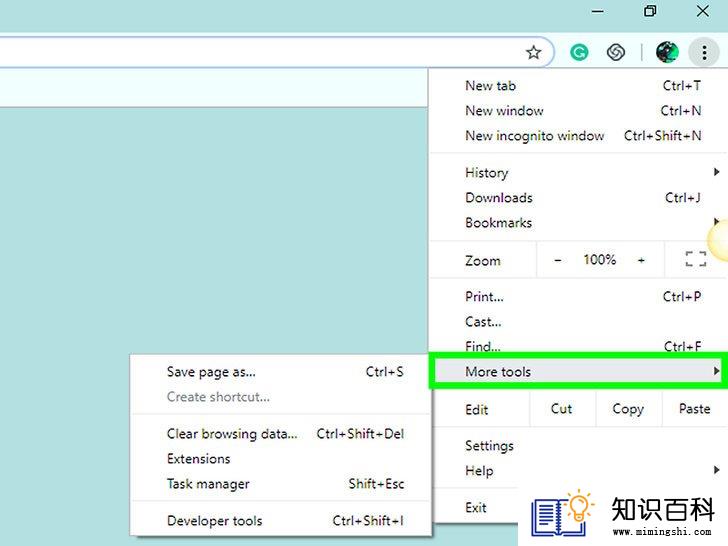728x546 pixels.
Task: Open the Grammarly extension icon
Action: (x=579, y=52)
